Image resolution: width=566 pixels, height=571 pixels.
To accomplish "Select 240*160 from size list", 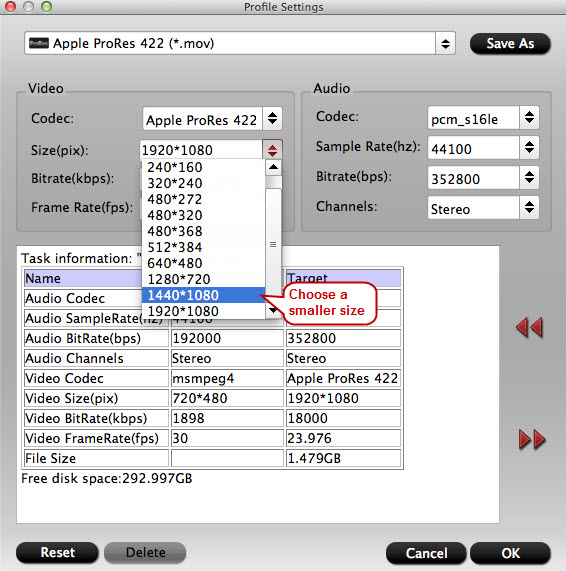I will pos(203,167).
